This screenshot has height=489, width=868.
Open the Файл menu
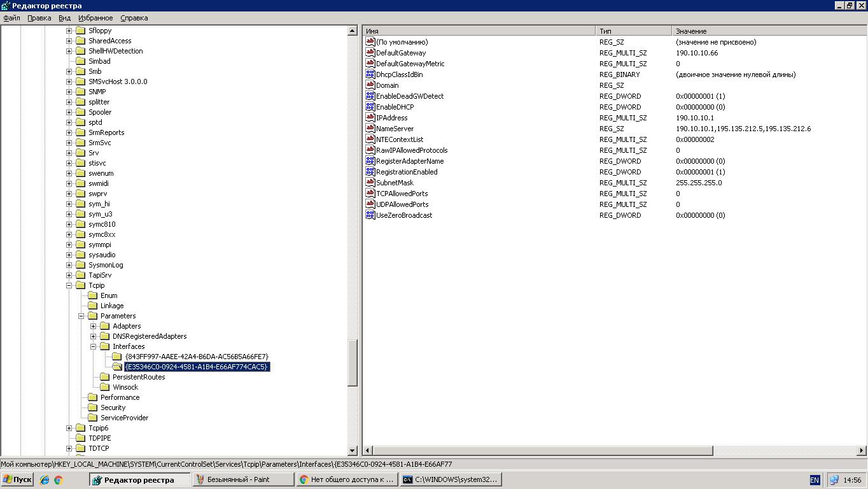click(12, 18)
